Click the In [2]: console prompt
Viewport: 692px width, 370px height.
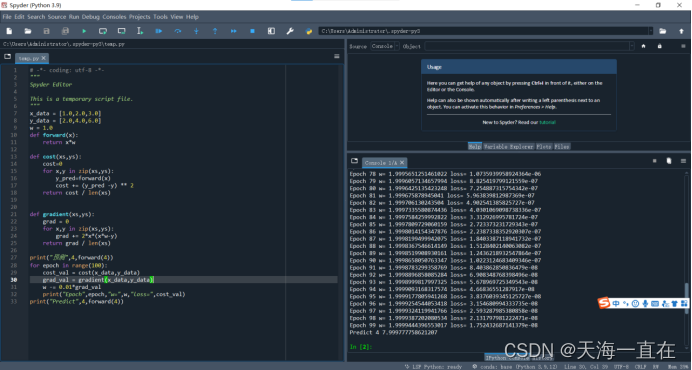[x=361, y=347]
